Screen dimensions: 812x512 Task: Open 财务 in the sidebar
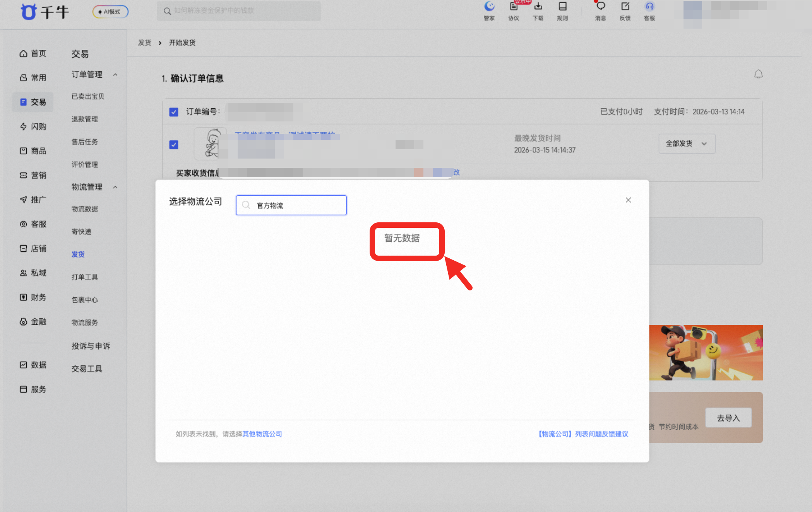33,297
